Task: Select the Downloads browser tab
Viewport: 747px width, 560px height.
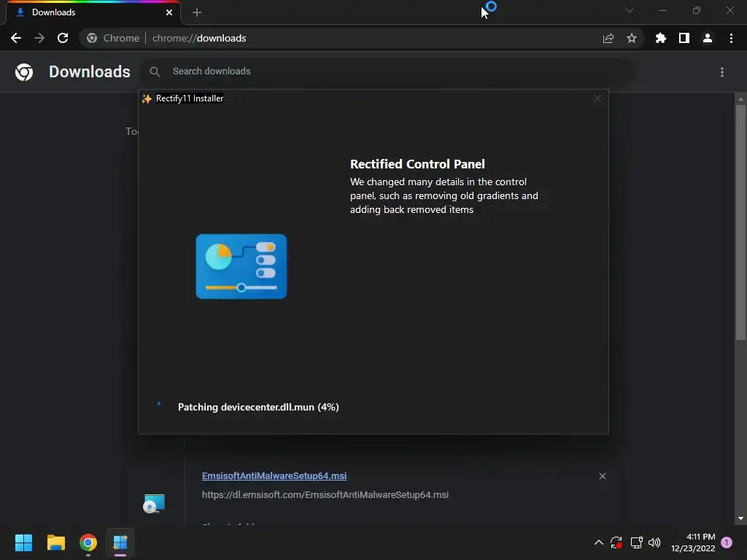Action: pyautogui.click(x=93, y=12)
